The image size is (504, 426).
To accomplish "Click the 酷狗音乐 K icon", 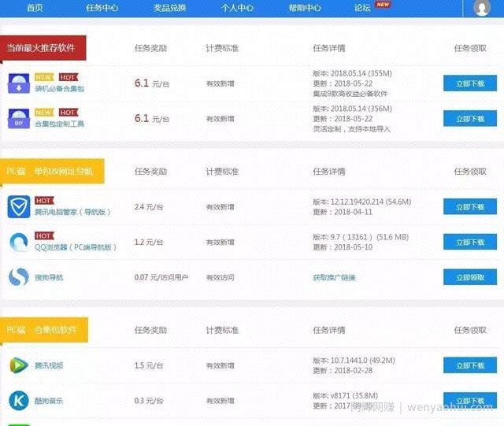I will coord(19,401).
